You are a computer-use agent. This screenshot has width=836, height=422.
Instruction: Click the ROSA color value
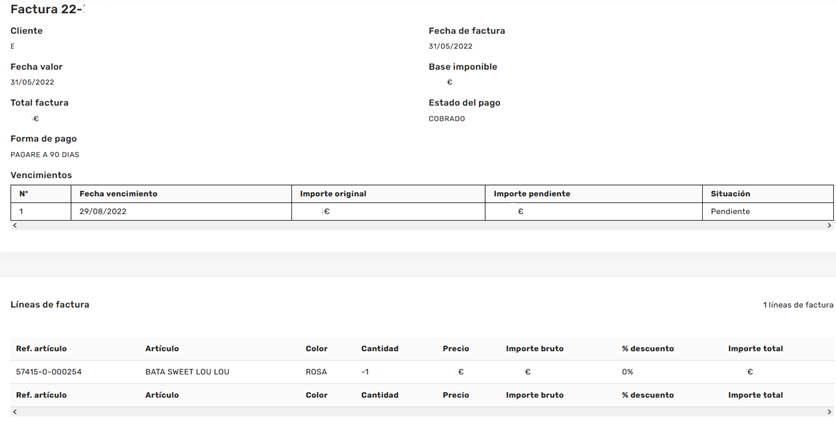click(316, 372)
